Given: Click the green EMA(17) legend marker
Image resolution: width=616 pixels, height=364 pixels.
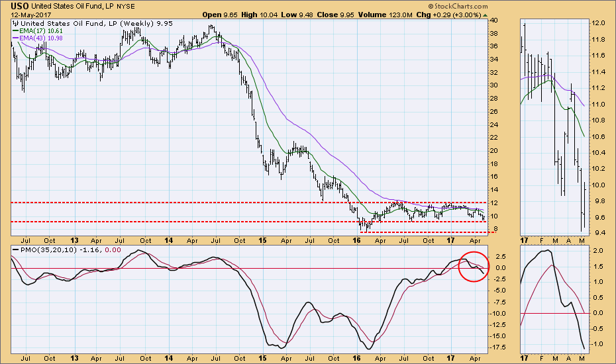Looking at the screenshot, I should click(x=17, y=30).
